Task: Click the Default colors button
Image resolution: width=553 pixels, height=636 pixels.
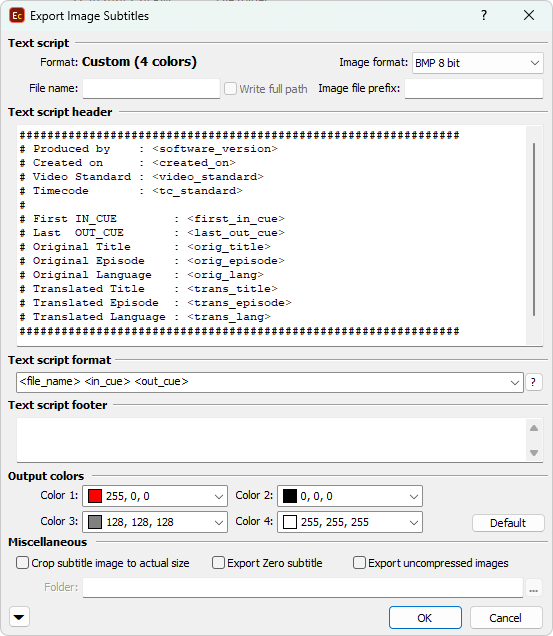Action: pyautogui.click(x=508, y=523)
